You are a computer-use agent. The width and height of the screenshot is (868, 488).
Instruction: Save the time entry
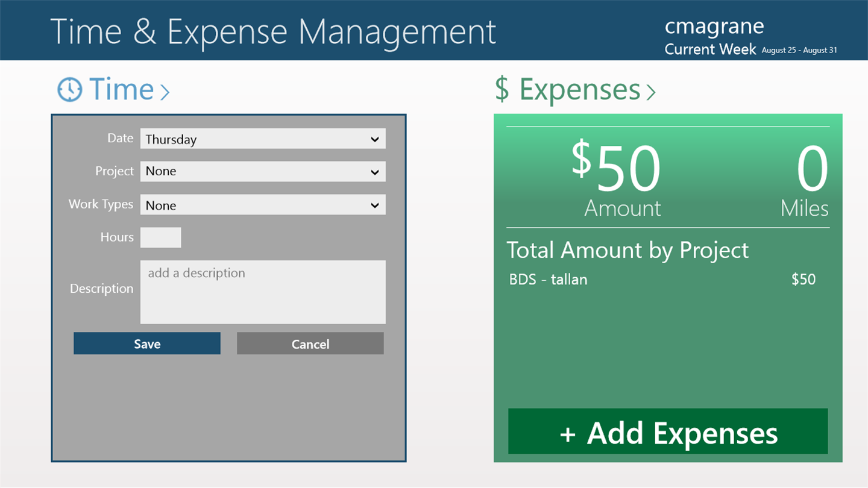[147, 344]
